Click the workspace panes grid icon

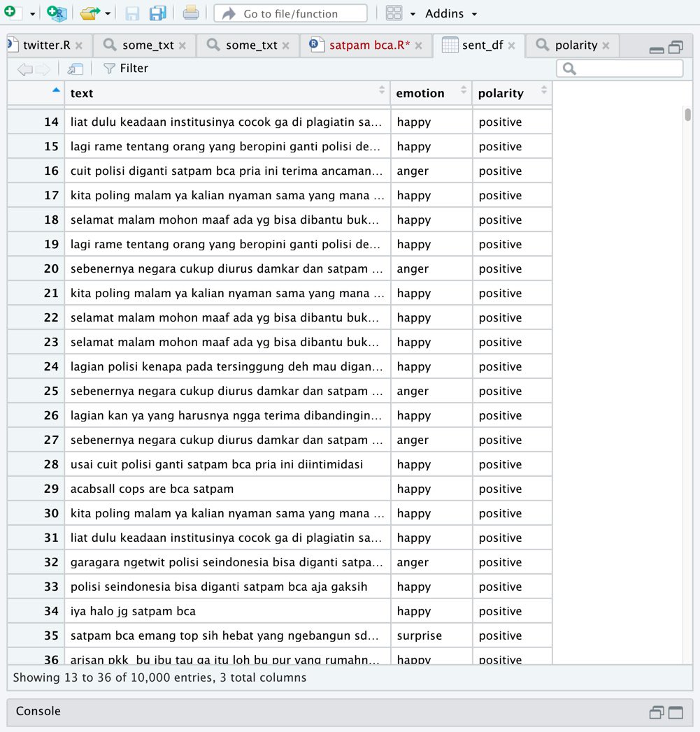click(394, 13)
